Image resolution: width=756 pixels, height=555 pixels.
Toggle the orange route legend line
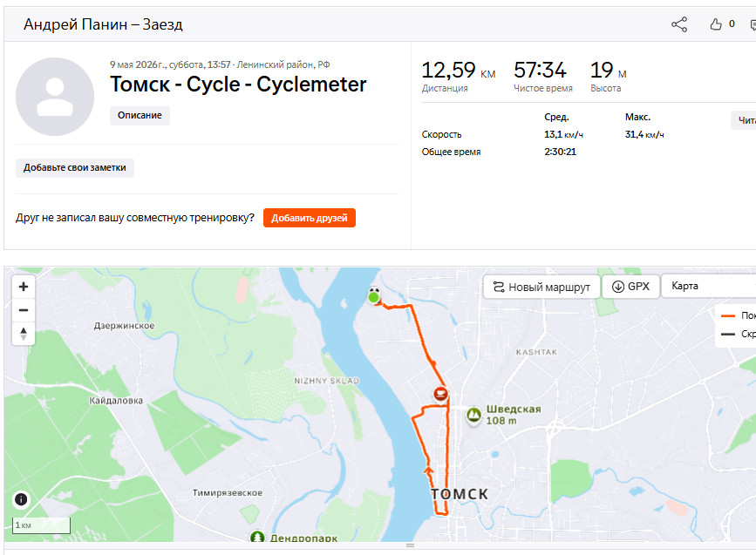coord(727,316)
